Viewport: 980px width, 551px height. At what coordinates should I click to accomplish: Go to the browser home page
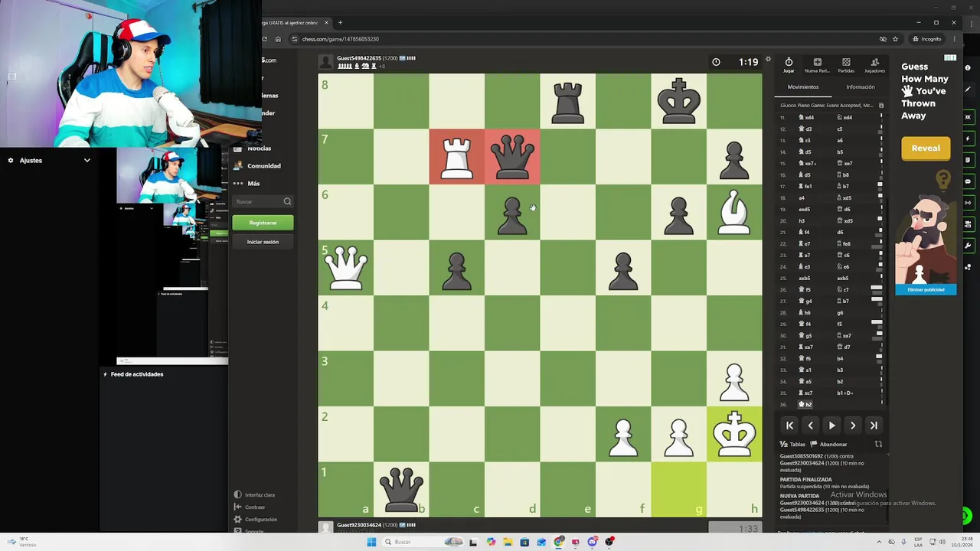[x=278, y=39]
